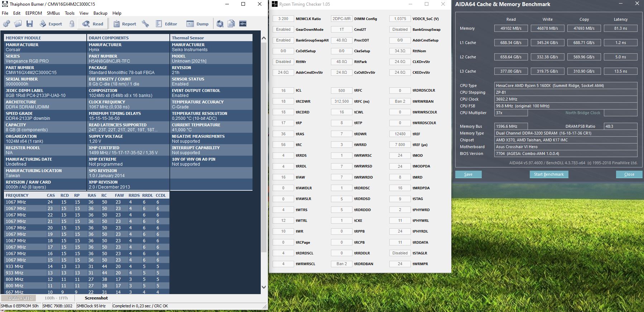Click the wrench tool icon
The height and width of the screenshot is (312, 644).
click(145, 24)
